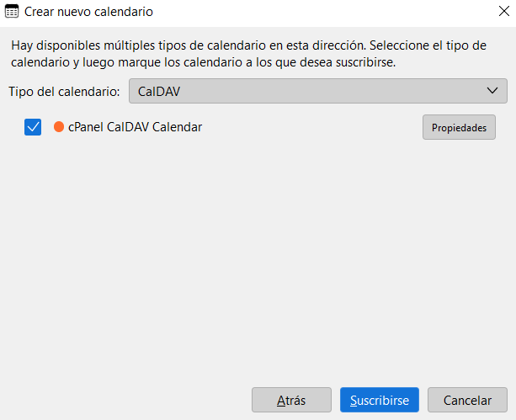The height and width of the screenshot is (420, 516).
Task: Click the blank space left of the Atrás button
Action: 126,400
